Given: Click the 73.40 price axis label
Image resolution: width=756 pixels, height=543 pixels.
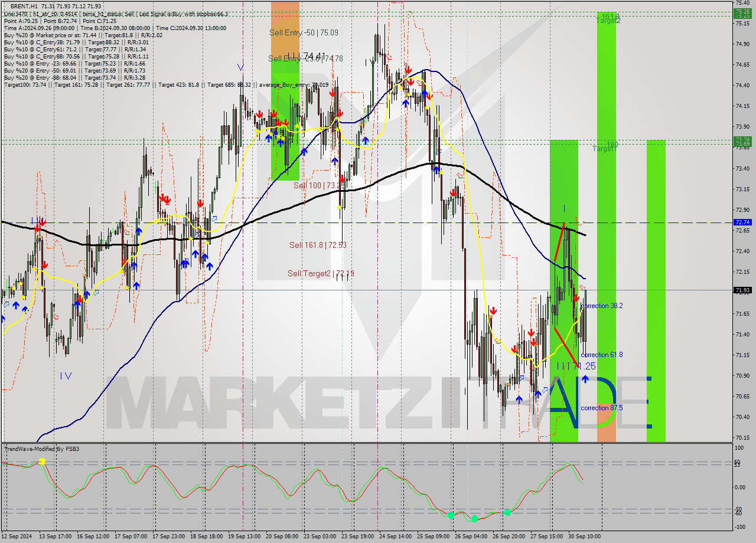Looking at the screenshot, I should click(x=743, y=169).
